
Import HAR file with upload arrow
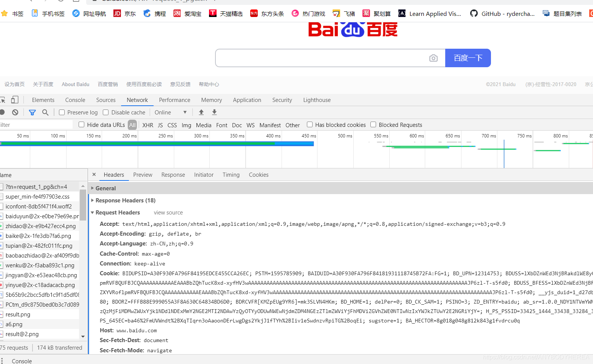(201, 112)
